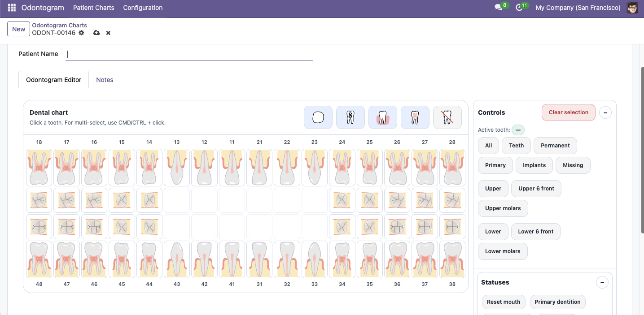Click the Clear selection button
Image resolution: width=644 pixels, height=315 pixels.
tap(568, 112)
